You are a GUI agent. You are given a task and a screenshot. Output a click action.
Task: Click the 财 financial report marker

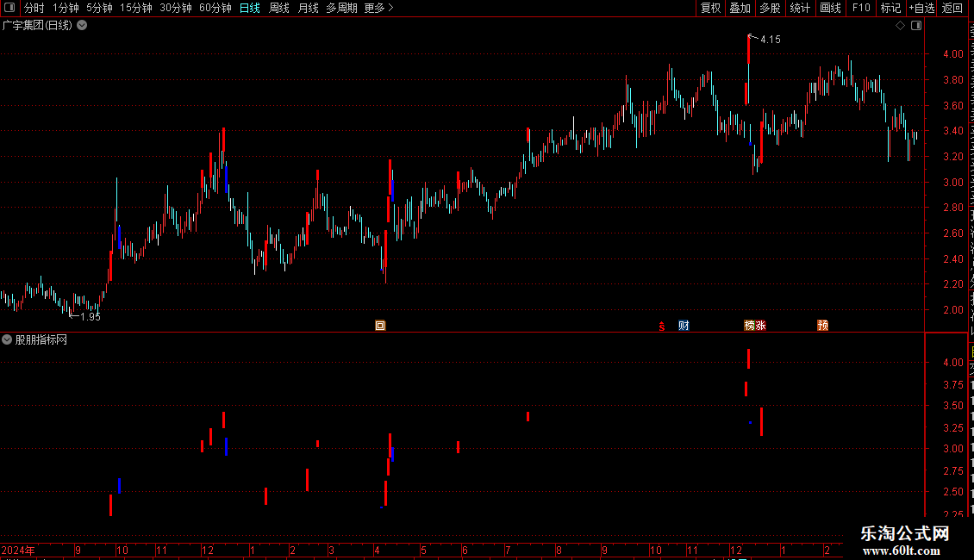[684, 326]
